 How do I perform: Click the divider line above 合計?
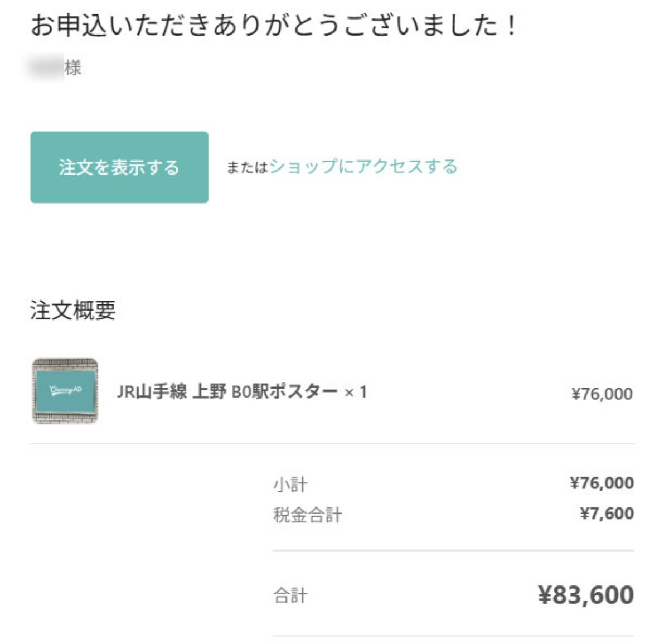pyautogui.click(x=453, y=550)
